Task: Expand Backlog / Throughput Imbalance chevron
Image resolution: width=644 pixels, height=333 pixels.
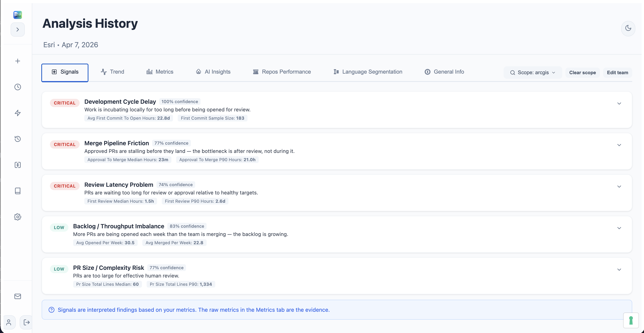Action: pyautogui.click(x=619, y=228)
